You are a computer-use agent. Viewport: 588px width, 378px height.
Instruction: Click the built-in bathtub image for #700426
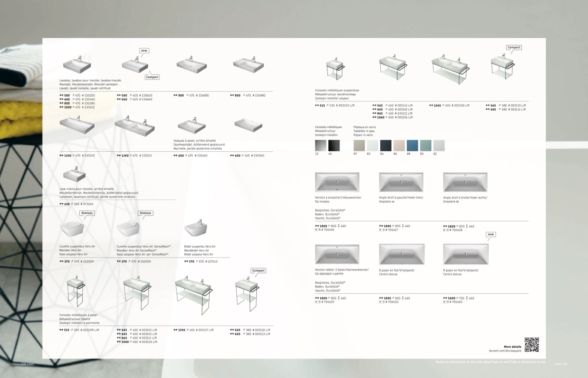coord(337,182)
